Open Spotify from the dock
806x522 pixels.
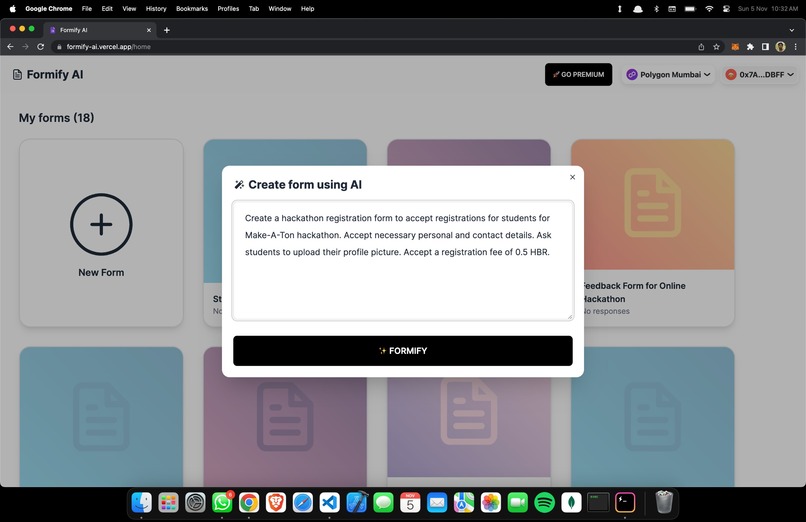point(544,502)
